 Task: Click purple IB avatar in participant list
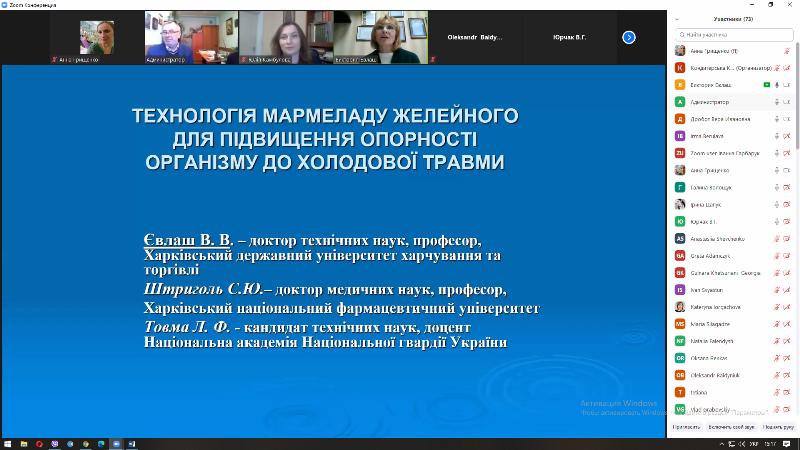680,136
